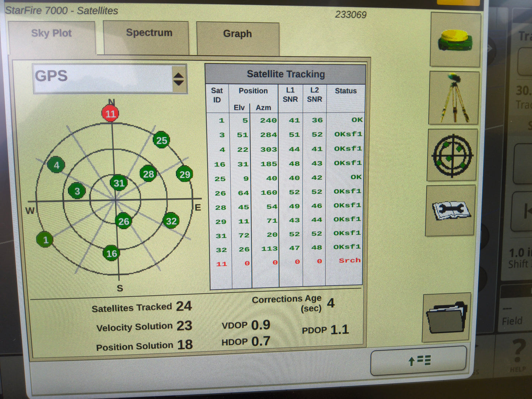Open the StarFire receiver icon button
This screenshot has height=399, width=532.
[x=455, y=39]
